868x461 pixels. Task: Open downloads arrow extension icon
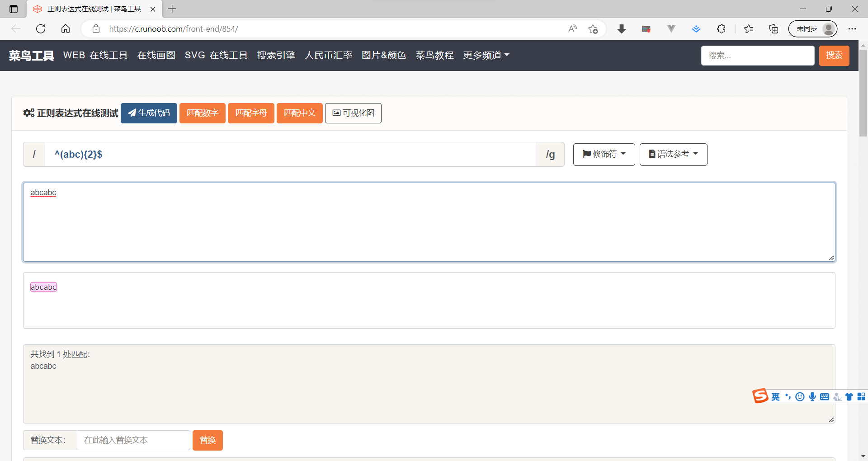tap(622, 29)
